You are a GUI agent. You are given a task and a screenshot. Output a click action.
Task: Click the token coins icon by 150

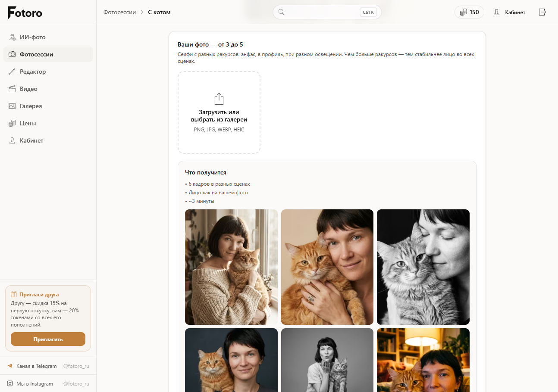coord(464,12)
